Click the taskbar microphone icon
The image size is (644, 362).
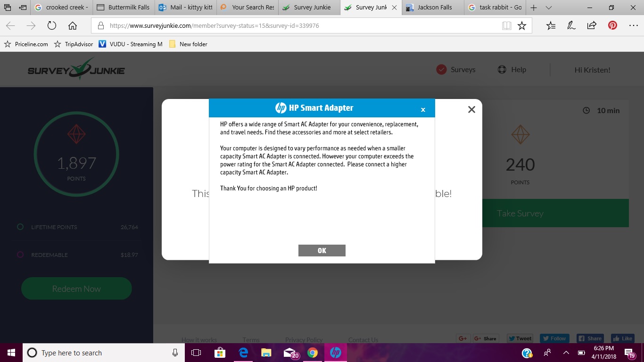pyautogui.click(x=175, y=353)
